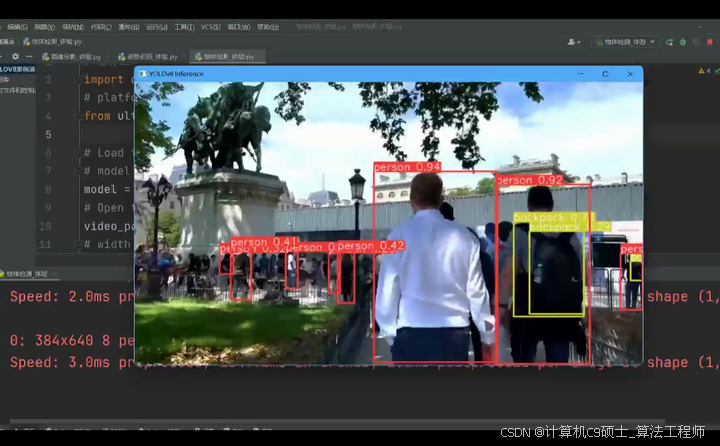This screenshot has width=720, height=446.
Task: Toggle the fold marker beside '# width' comment
Action: pyautogui.click(x=79, y=244)
